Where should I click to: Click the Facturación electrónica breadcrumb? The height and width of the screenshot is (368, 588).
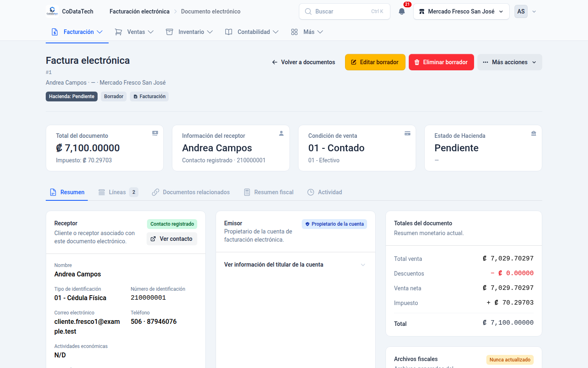point(140,11)
